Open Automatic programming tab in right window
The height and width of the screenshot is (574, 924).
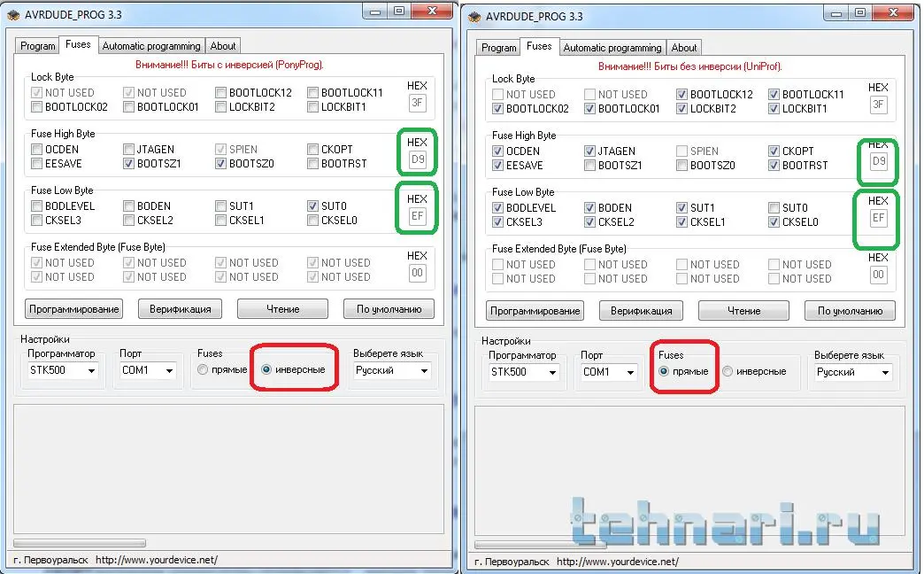pyautogui.click(x=612, y=48)
